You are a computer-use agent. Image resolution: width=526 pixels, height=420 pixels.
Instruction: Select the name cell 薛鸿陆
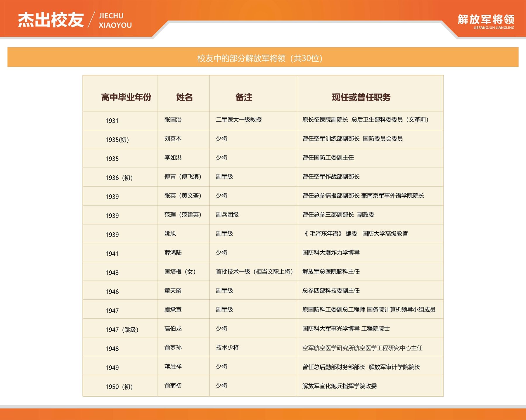tap(173, 253)
